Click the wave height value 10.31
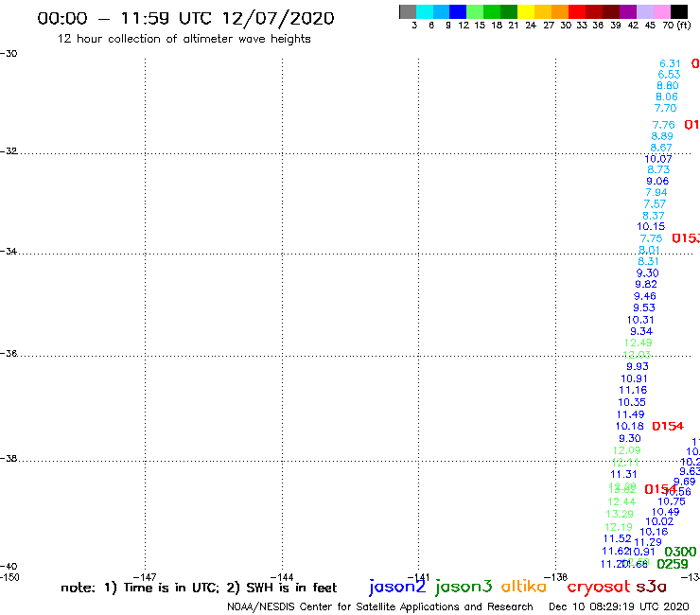The height and width of the screenshot is (615, 700). click(640, 320)
